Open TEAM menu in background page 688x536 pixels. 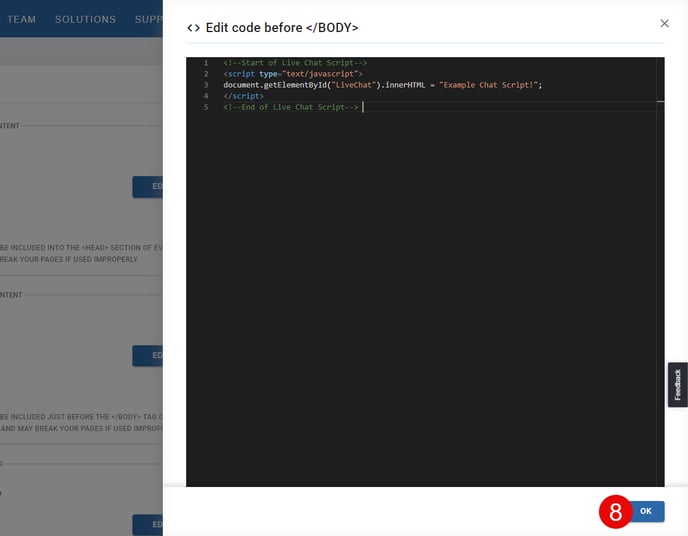(x=22, y=19)
